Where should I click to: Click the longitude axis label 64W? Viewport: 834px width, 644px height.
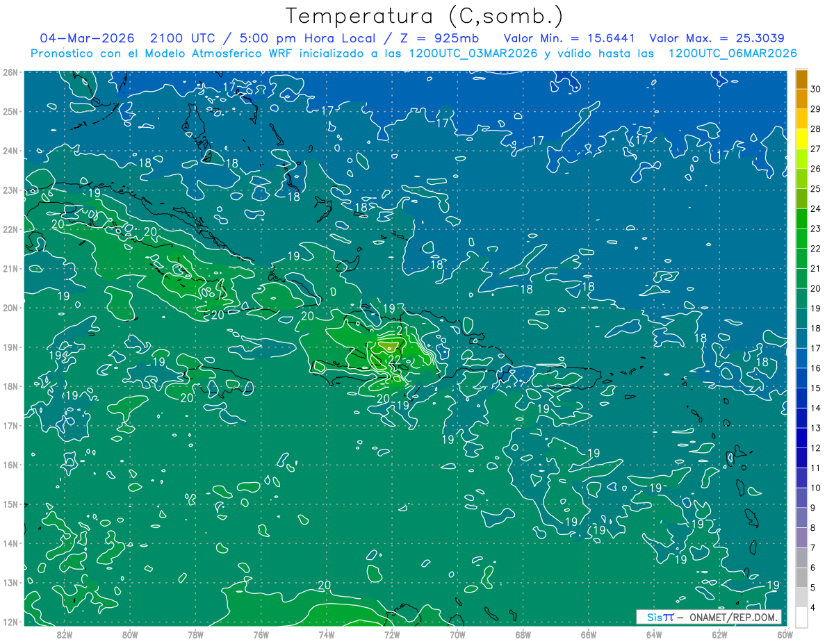(x=654, y=634)
